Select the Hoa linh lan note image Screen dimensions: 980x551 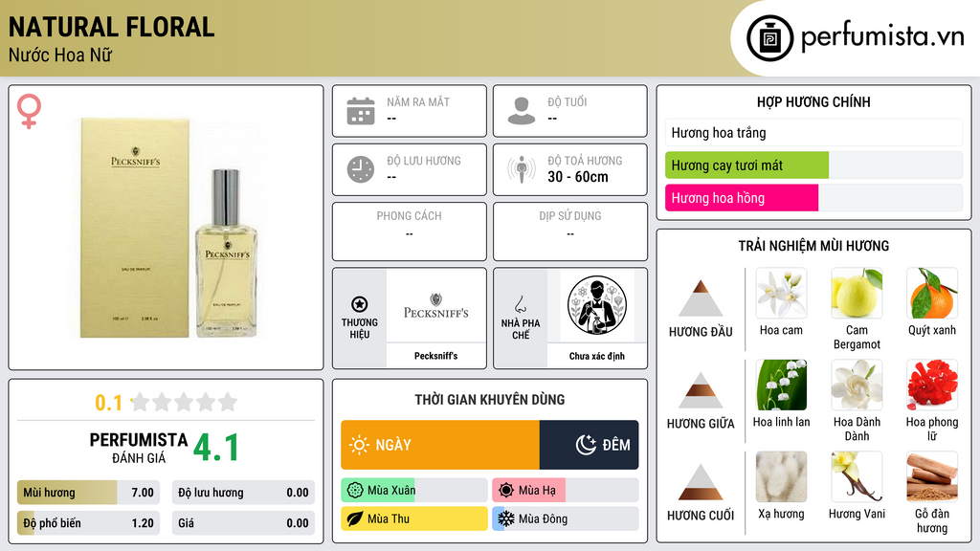click(x=781, y=385)
